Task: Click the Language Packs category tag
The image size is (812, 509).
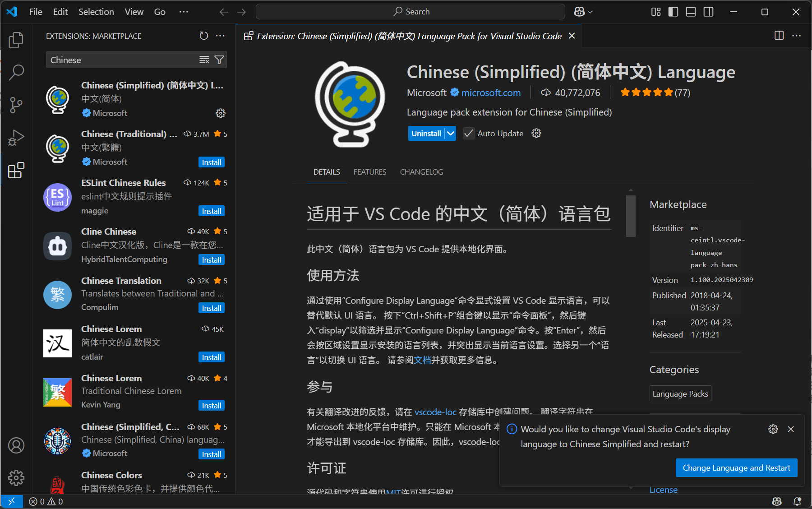Action: click(680, 393)
